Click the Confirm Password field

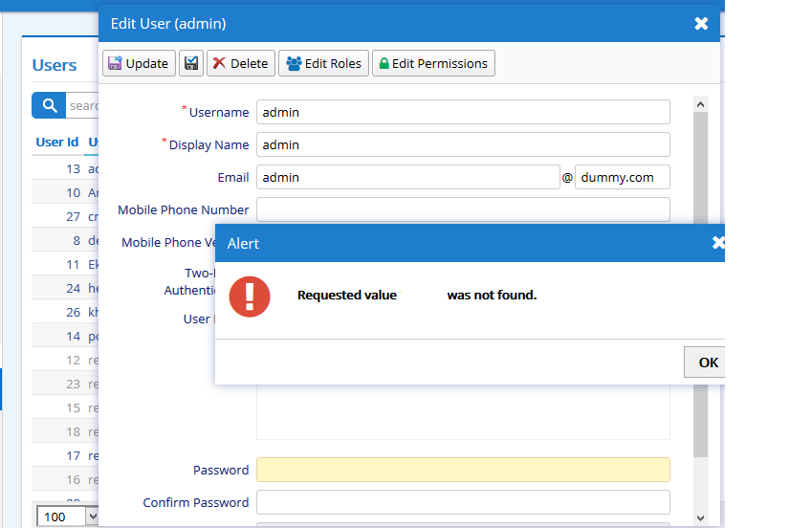[x=463, y=502]
